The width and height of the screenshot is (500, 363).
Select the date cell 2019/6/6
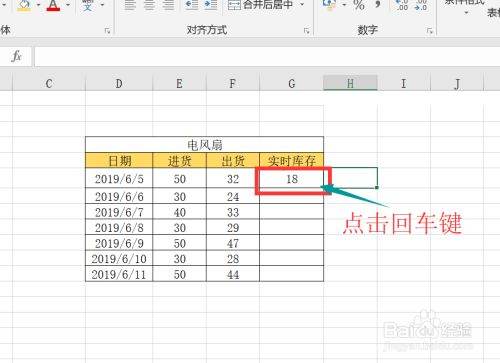(x=119, y=196)
